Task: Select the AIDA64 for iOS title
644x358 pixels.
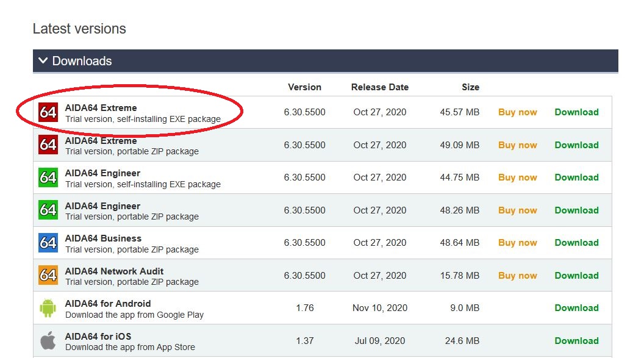Action: click(98, 336)
